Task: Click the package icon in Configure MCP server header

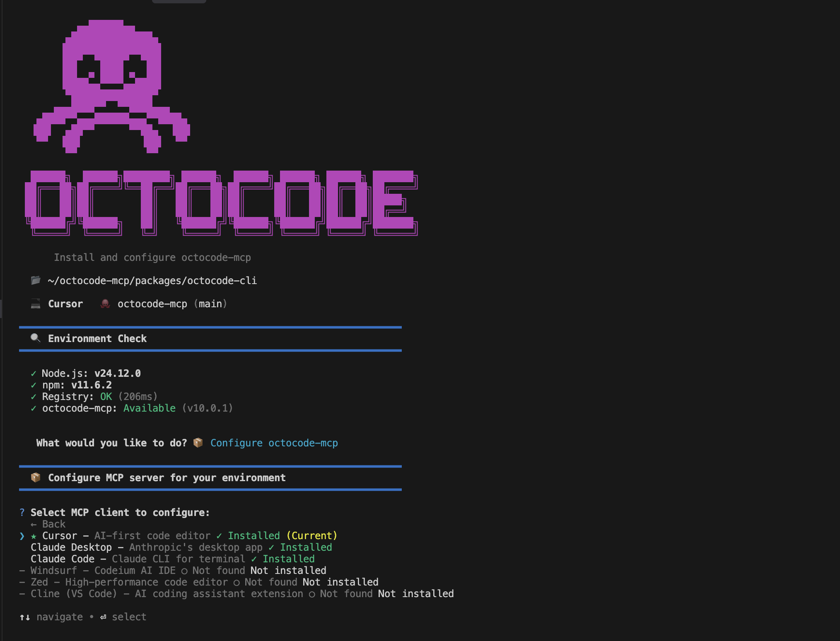Action: coord(35,477)
